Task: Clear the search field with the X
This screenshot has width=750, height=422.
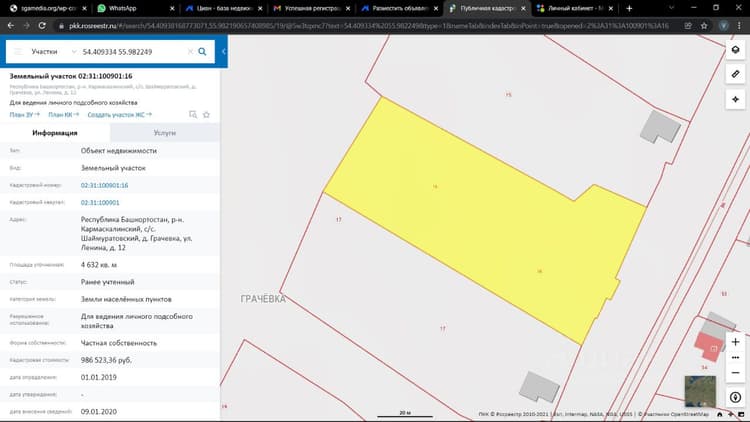Action: [x=190, y=52]
